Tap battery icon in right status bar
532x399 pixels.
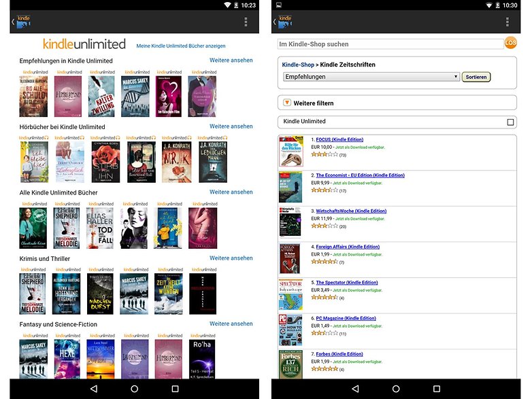(498, 5)
